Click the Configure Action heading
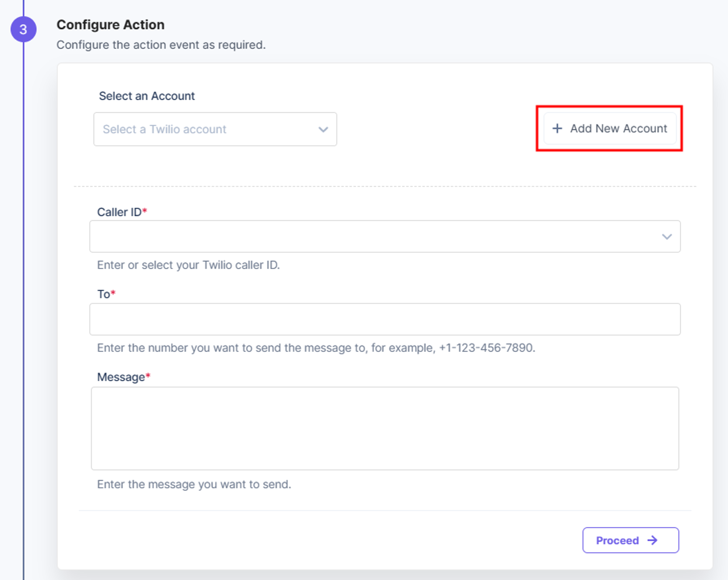This screenshot has height=580, width=728. [110, 25]
